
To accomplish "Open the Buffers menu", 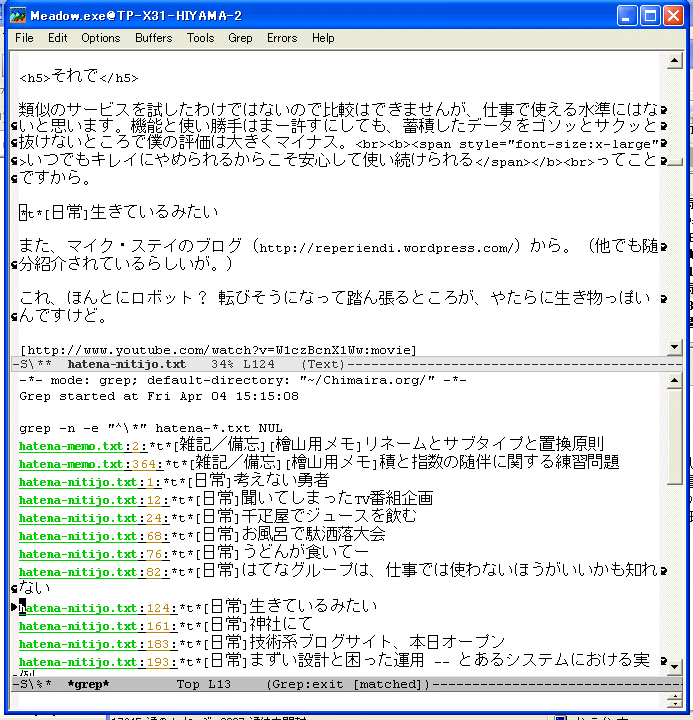I will pos(153,38).
